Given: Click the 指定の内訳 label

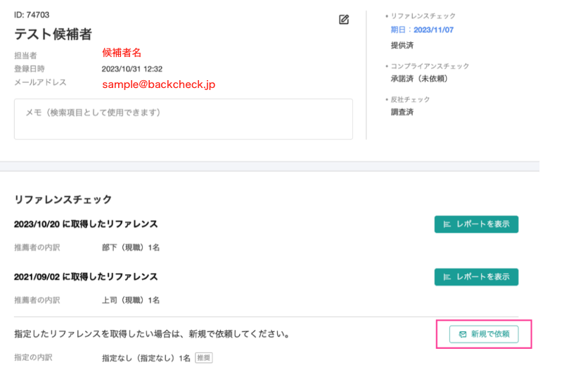Looking at the screenshot, I should click(33, 357).
